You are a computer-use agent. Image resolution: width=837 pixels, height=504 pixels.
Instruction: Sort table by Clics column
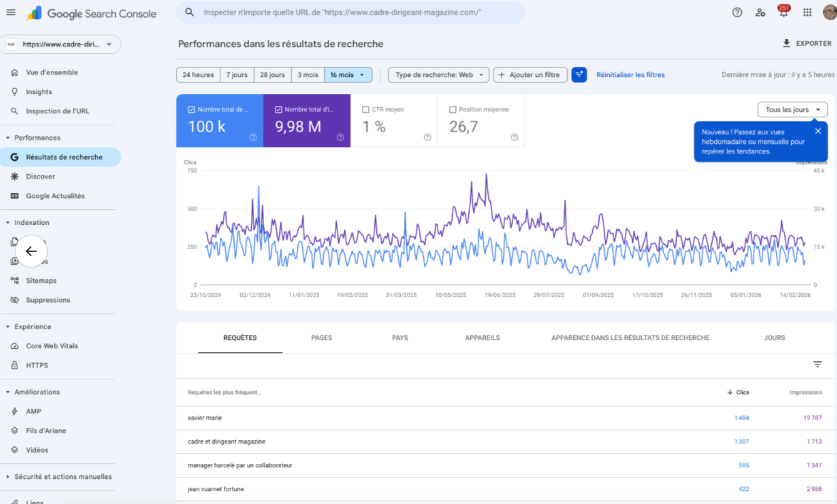click(738, 393)
